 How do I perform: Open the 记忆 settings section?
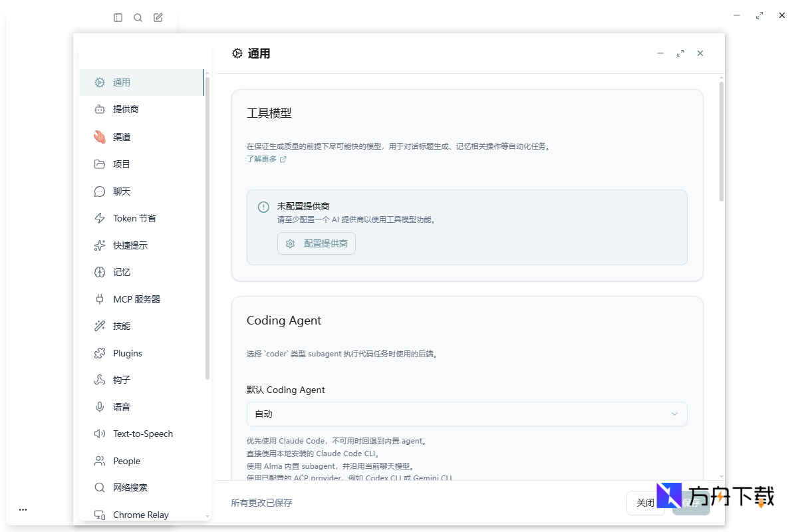coord(122,272)
